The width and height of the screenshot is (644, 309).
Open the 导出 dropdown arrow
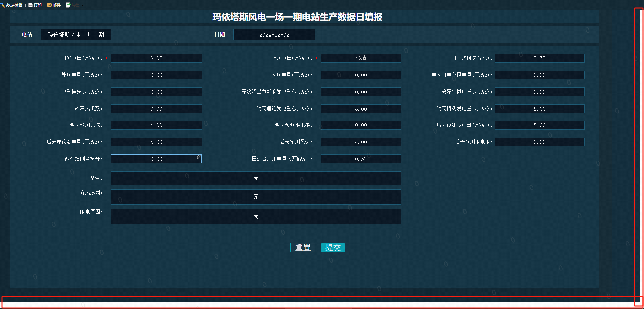(82, 5)
